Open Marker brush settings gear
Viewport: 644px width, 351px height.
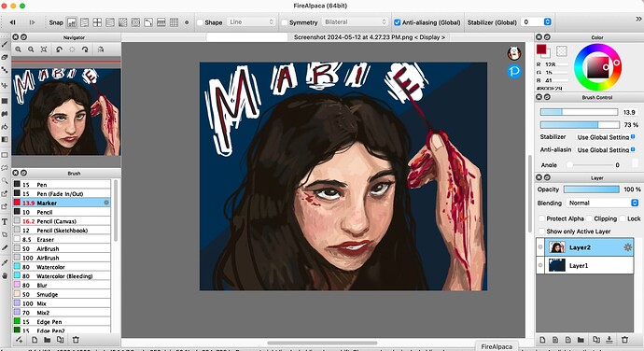coord(106,203)
